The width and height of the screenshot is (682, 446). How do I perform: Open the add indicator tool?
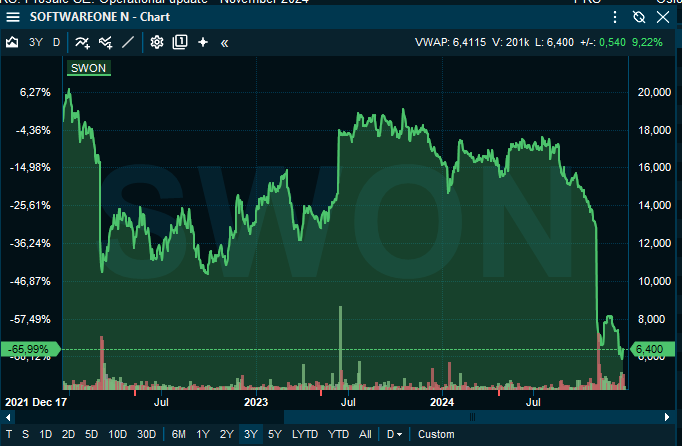point(83,42)
